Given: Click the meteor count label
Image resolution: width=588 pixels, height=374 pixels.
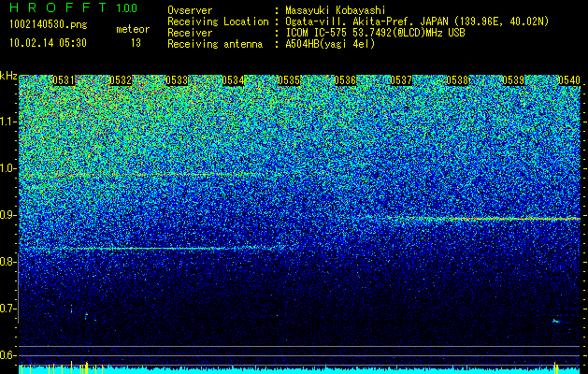Looking at the screenshot, I should [x=133, y=29].
